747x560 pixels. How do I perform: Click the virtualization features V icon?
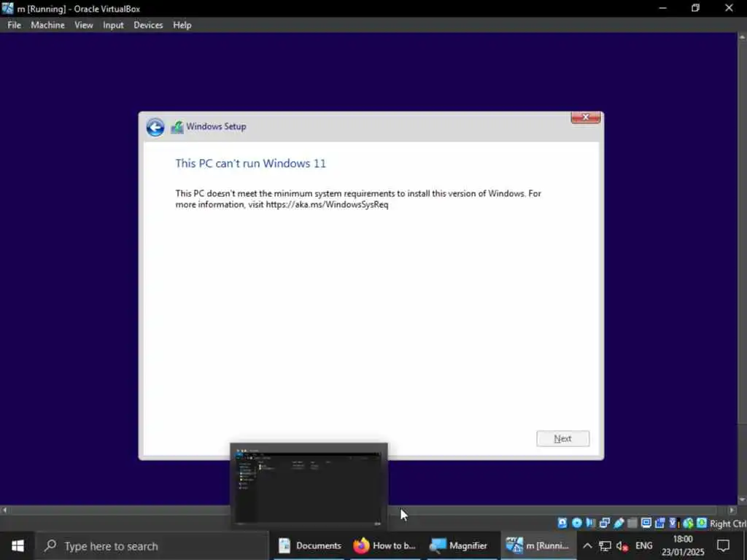[x=673, y=523]
